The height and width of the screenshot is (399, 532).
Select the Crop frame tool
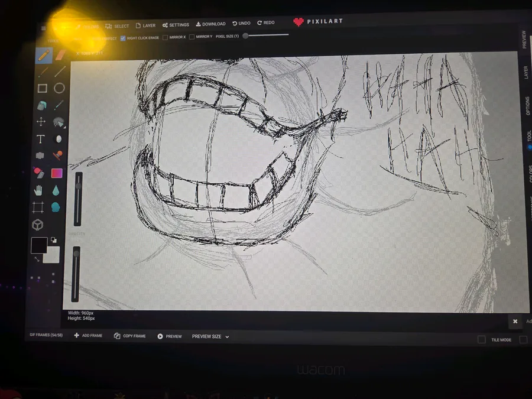pos(38,207)
